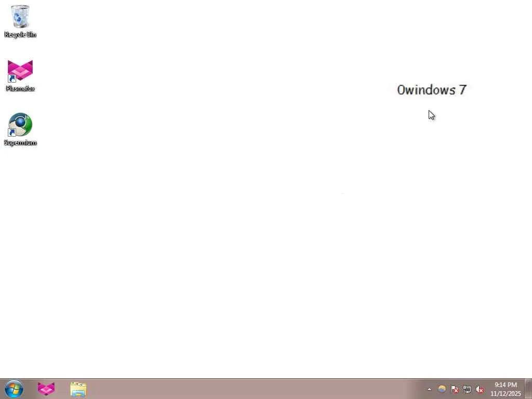Select the Recycle Bin desktop icon

[20, 21]
